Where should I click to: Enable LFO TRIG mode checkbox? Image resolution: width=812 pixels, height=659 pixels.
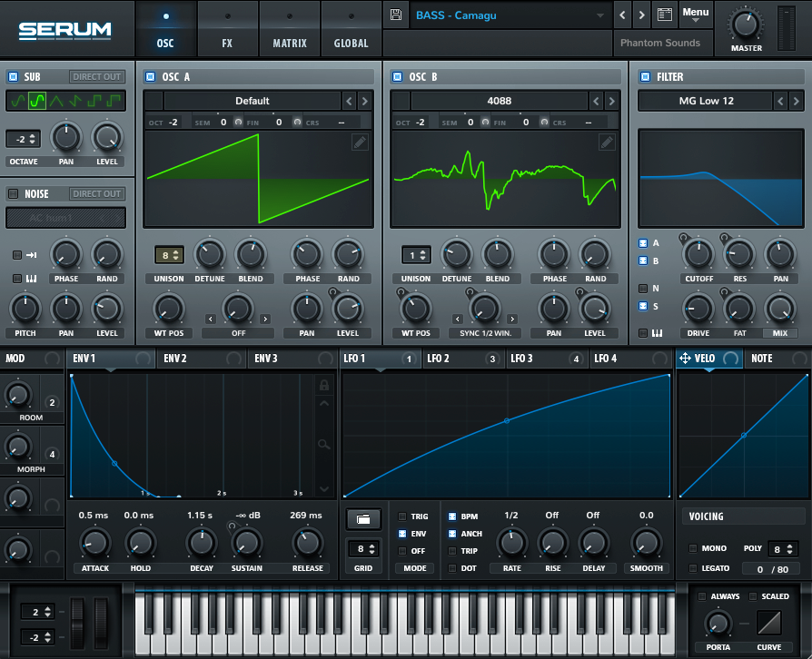[x=403, y=516]
